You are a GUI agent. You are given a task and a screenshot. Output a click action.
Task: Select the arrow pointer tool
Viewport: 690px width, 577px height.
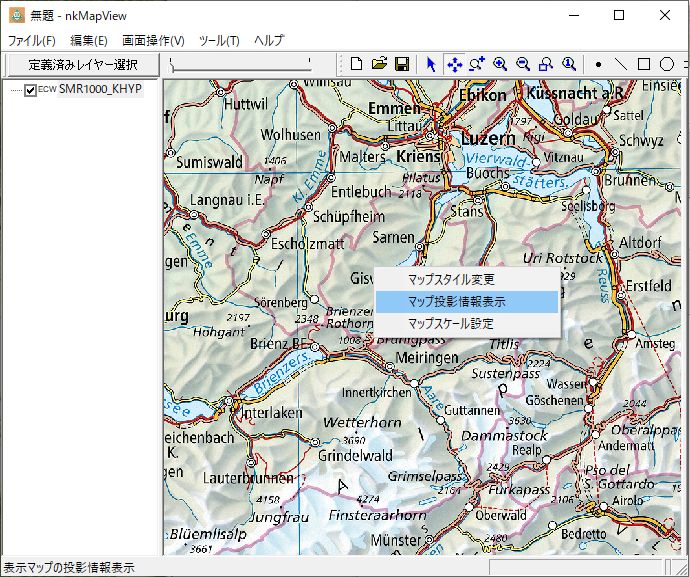tap(431, 64)
